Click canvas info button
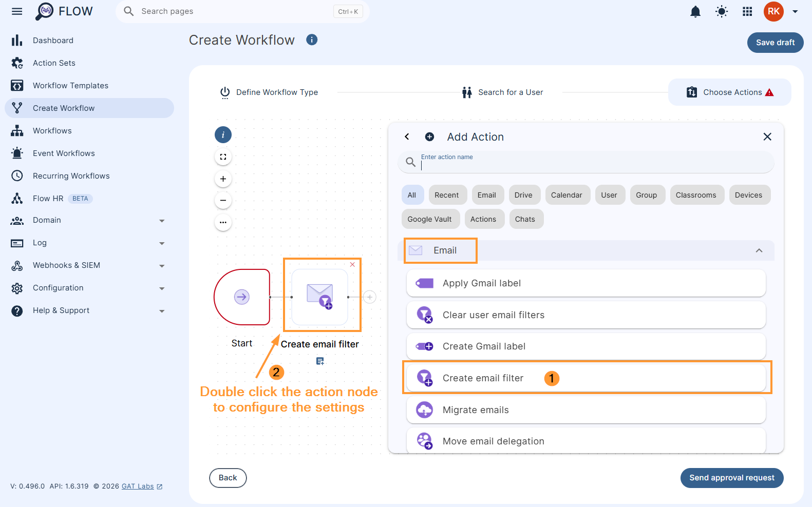 point(223,135)
